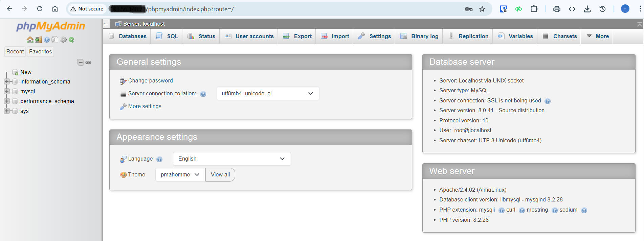Open help icon after mbstring extension
Screen dimensions: 644x241
555,210
